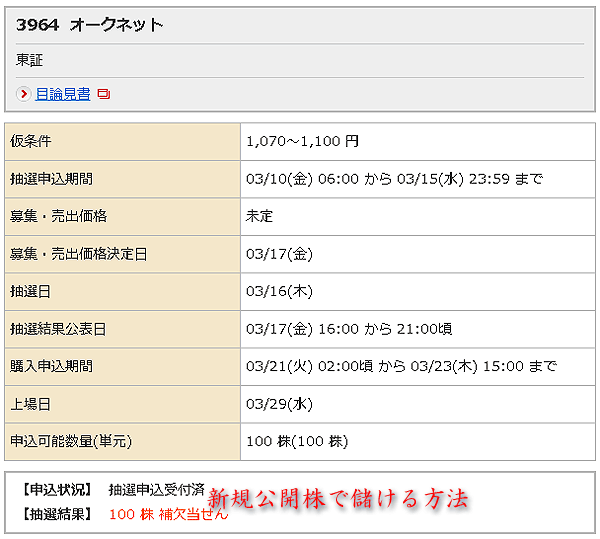Image resolution: width=600 pixels, height=539 pixels.
Task: Select the value 未定
Action: coord(259,216)
